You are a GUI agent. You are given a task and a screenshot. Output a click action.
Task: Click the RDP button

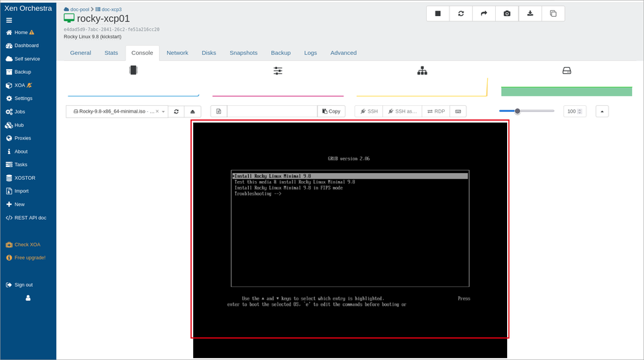coord(436,112)
